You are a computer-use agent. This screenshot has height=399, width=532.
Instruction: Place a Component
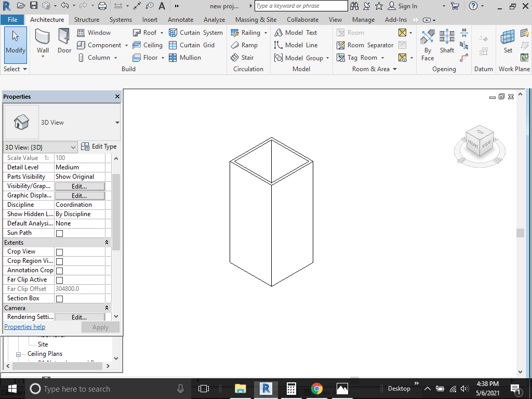tap(99, 45)
